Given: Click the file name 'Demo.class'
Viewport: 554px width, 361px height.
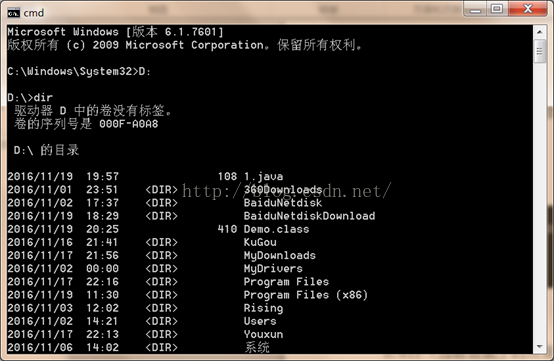Looking at the screenshot, I should [277, 229].
